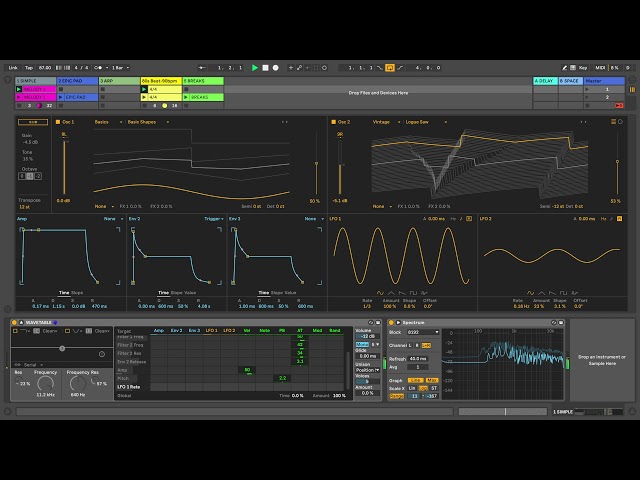Launch the MELODY 1 clip in the first row

(19, 89)
